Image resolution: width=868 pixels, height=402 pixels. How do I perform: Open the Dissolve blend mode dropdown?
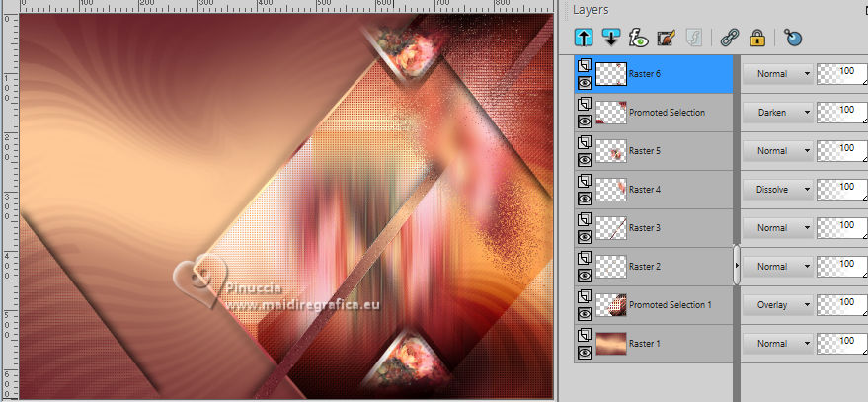click(777, 190)
